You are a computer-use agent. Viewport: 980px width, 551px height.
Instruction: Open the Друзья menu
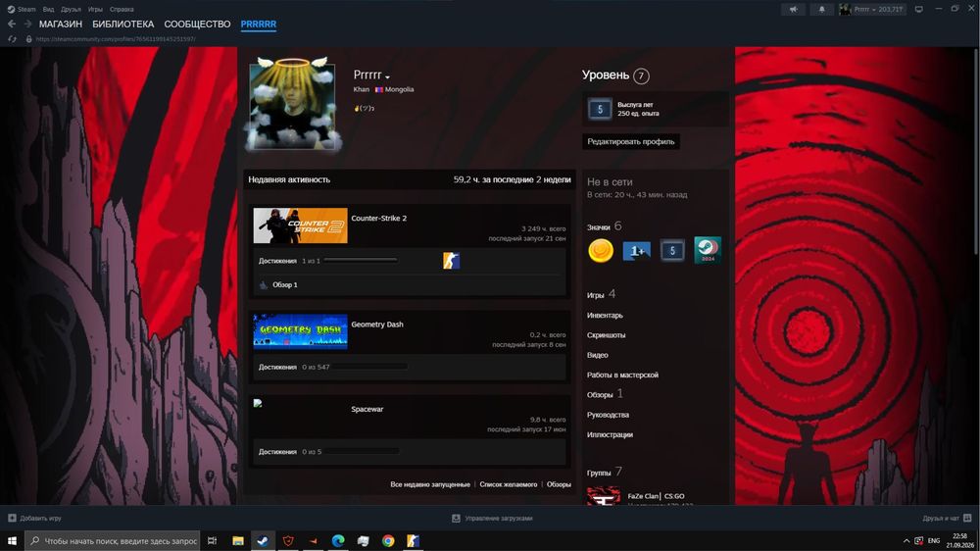71,10
